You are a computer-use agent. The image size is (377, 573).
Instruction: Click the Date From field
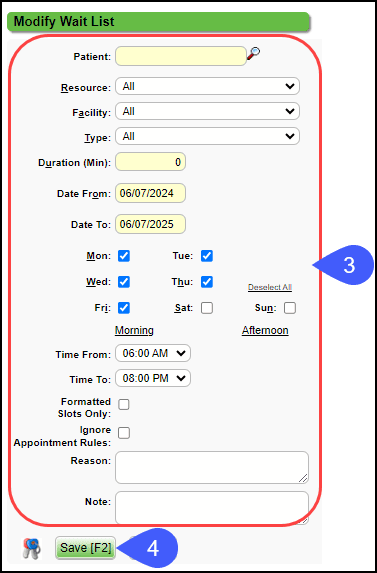click(151, 193)
